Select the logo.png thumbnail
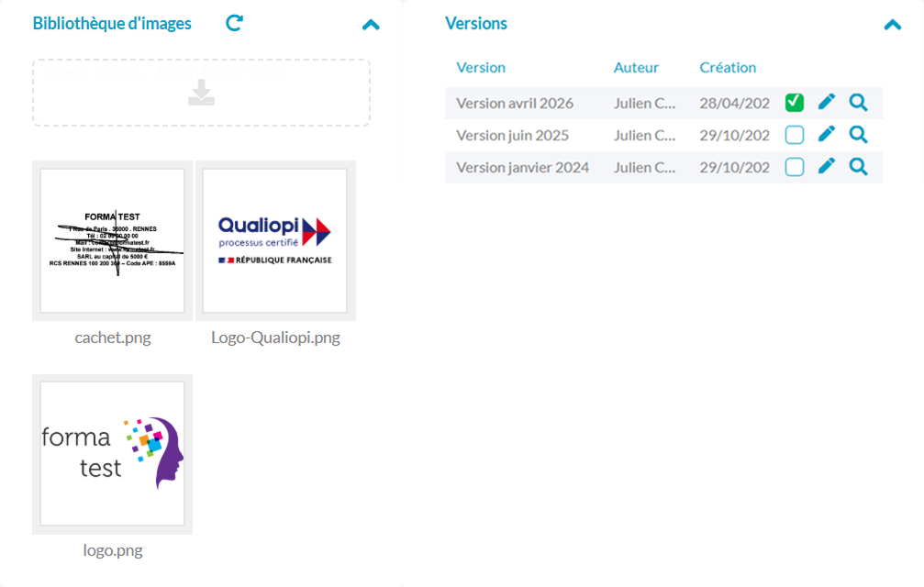Screen dimensions: 924x587 (x=113, y=454)
